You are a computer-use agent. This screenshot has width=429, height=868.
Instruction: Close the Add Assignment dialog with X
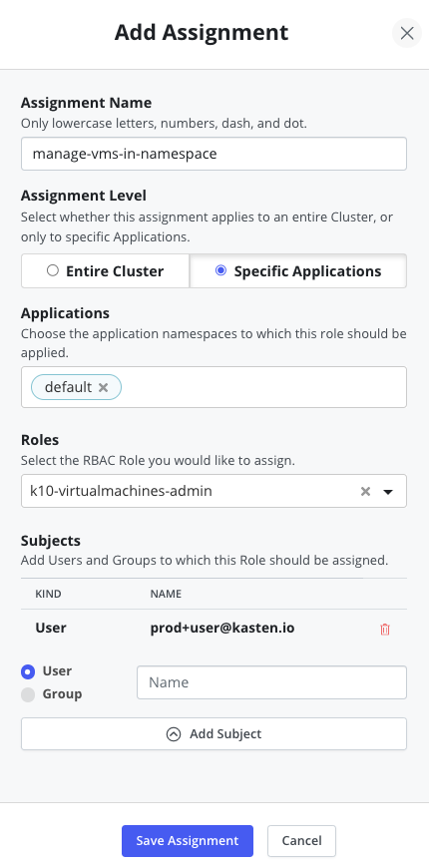pyautogui.click(x=407, y=33)
